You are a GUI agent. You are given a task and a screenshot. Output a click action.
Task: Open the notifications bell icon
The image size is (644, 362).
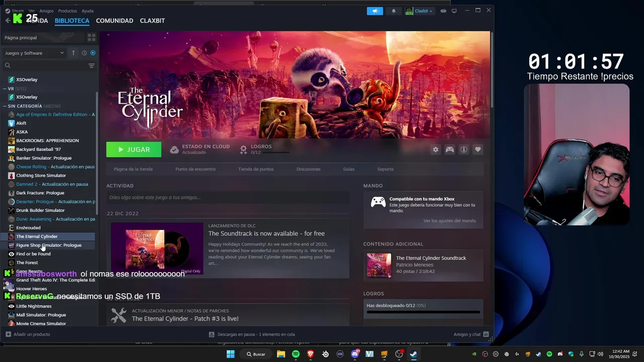coord(393,11)
